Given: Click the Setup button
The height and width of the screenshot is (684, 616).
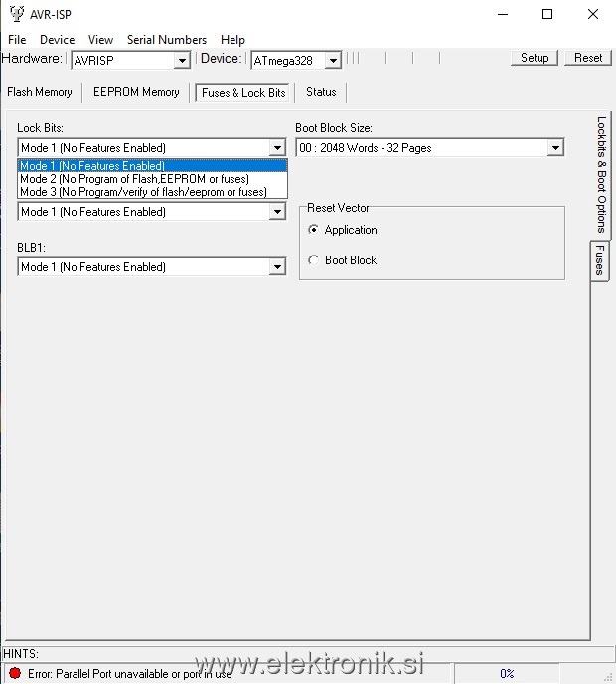Looking at the screenshot, I should tap(535, 58).
